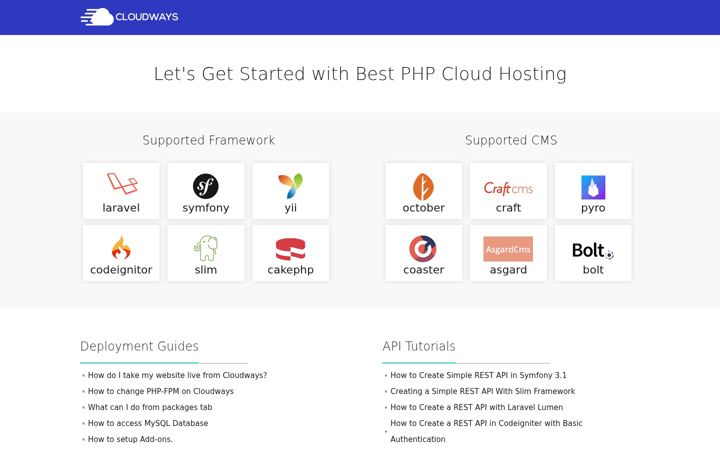Open the Laravel framework icon

[122, 183]
